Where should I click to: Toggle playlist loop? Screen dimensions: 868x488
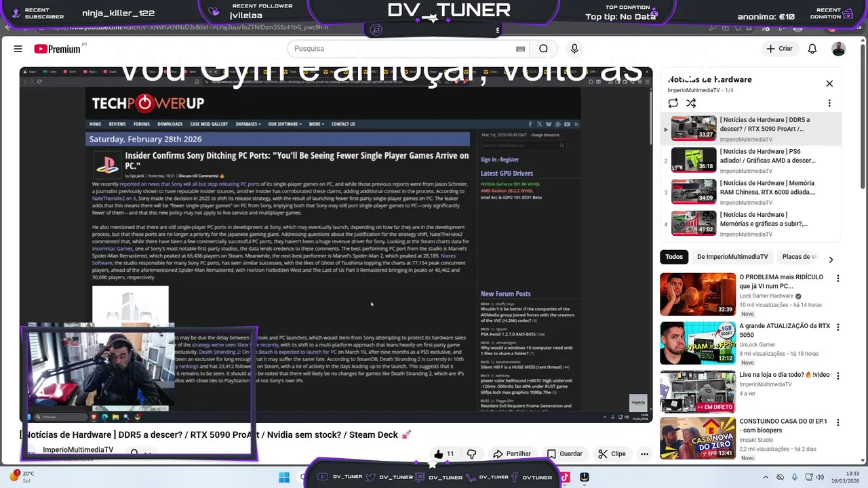click(x=673, y=103)
